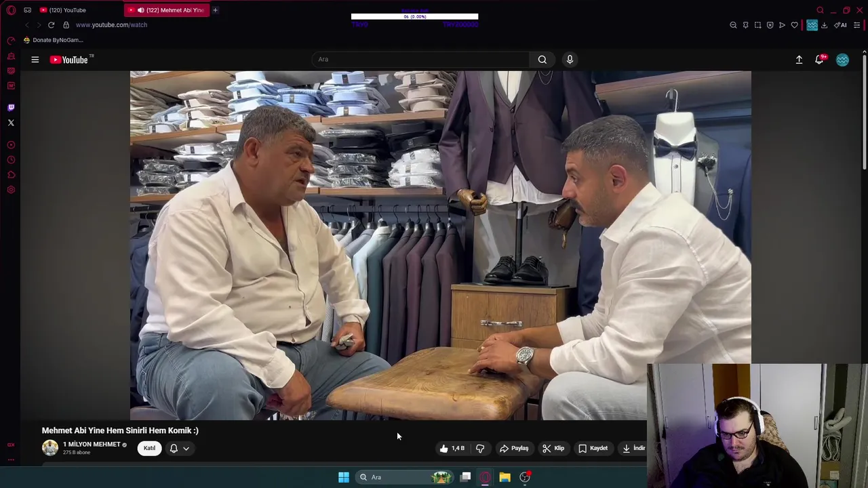Open the YouTube upload/create icon
This screenshot has height=488, width=868.
point(799,60)
